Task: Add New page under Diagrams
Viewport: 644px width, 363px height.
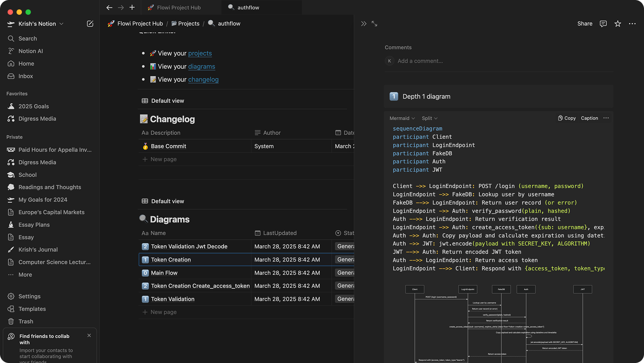Action: click(x=159, y=312)
